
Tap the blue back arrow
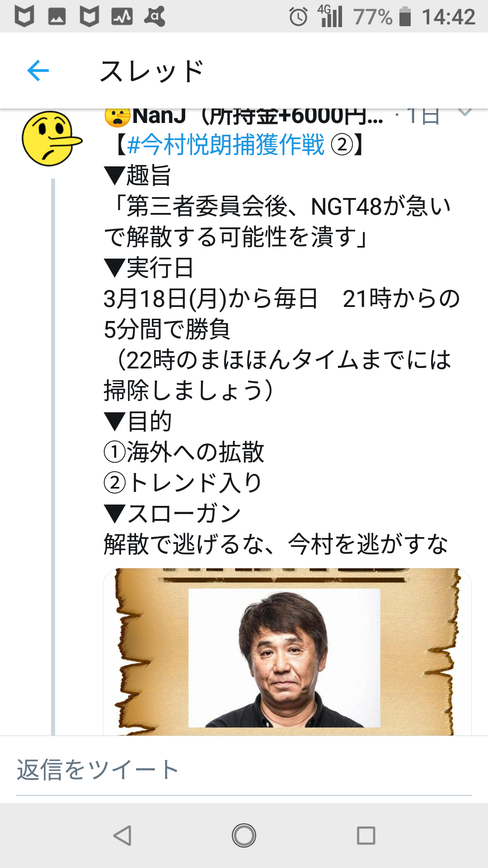[x=38, y=71]
